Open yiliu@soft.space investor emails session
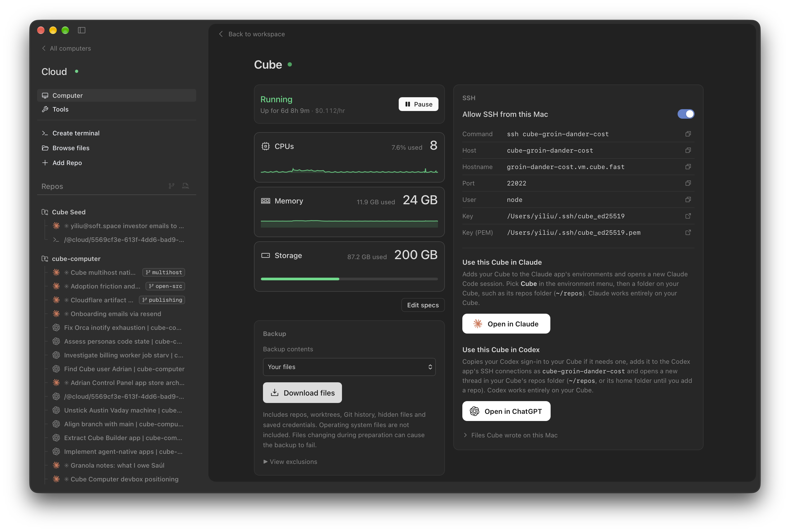This screenshot has height=532, width=790. click(x=124, y=226)
